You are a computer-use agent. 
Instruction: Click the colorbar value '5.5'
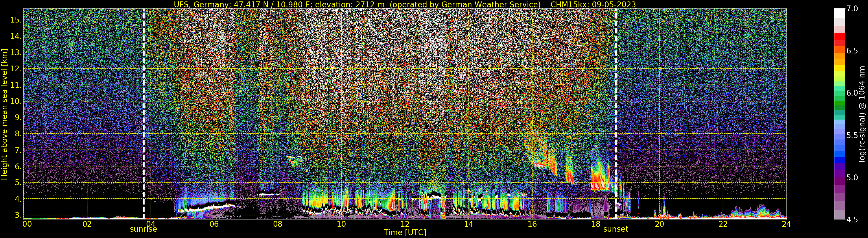tap(852, 135)
